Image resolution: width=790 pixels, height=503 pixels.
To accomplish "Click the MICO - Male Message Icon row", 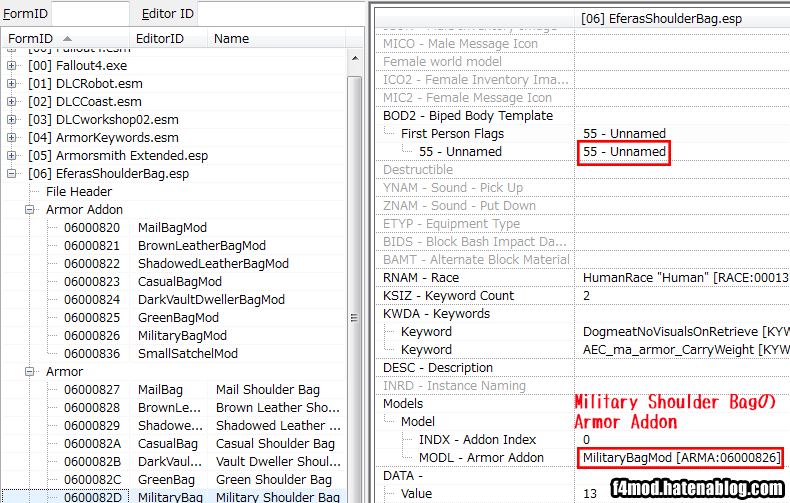I will (x=460, y=44).
